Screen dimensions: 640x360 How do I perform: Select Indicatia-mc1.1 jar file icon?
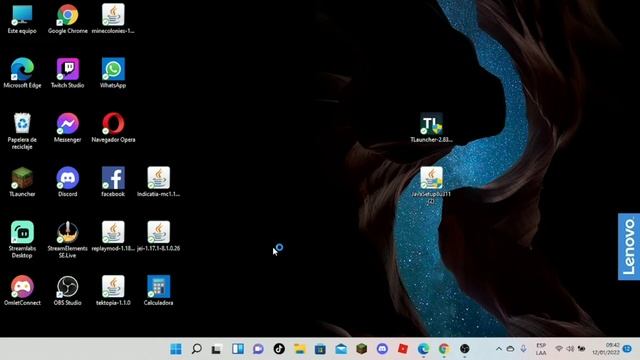point(159,182)
